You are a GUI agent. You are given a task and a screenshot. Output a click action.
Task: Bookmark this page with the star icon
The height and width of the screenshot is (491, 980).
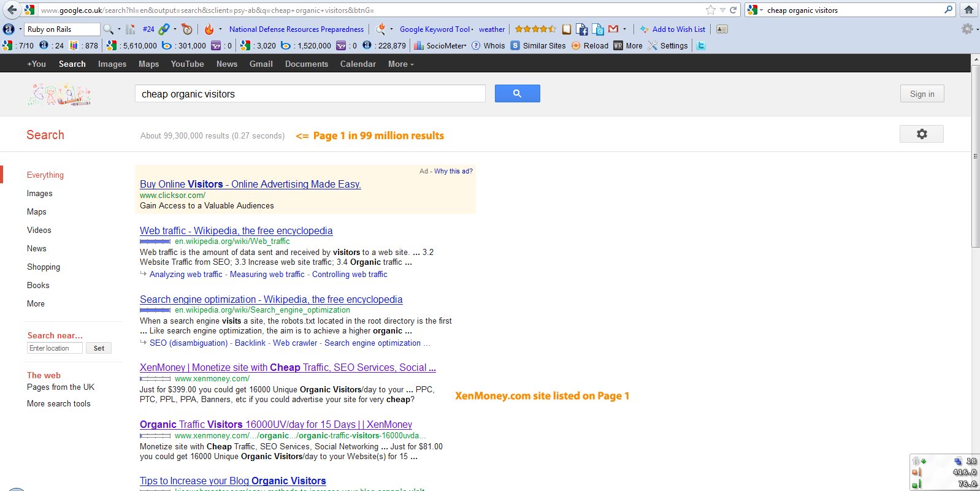click(711, 10)
